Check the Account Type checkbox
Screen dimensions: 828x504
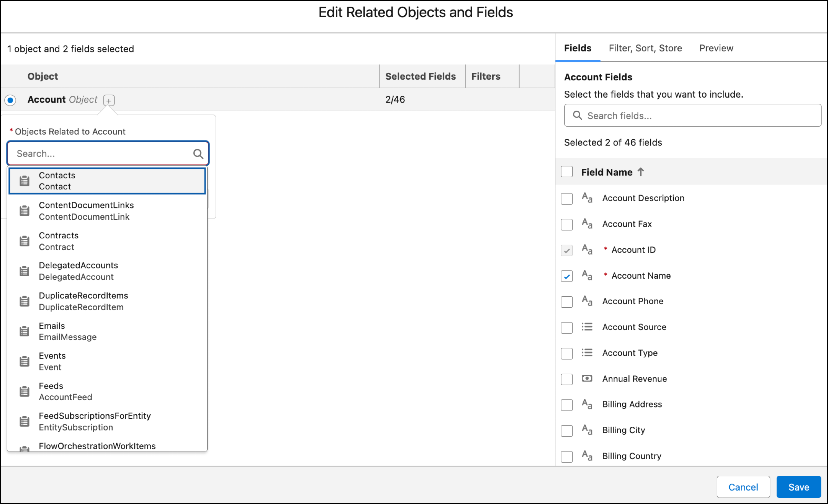[x=567, y=354]
